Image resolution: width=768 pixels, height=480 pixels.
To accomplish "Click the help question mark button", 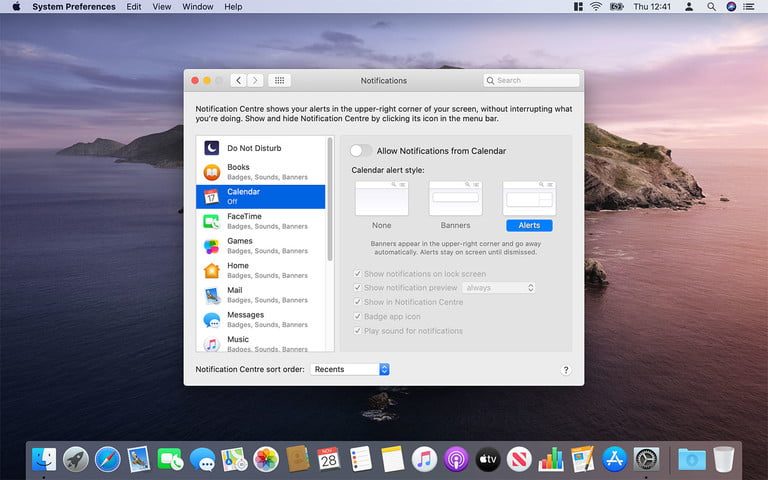I will coord(565,370).
